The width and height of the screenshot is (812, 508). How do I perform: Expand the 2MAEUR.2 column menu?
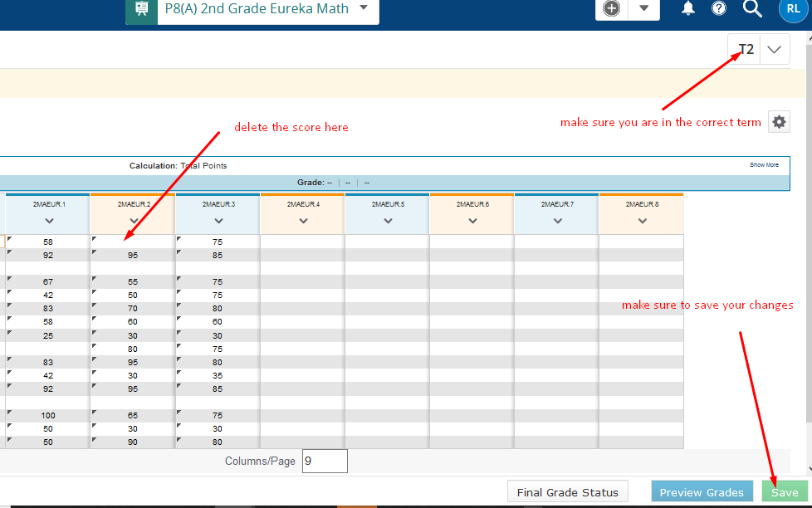tap(135, 221)
